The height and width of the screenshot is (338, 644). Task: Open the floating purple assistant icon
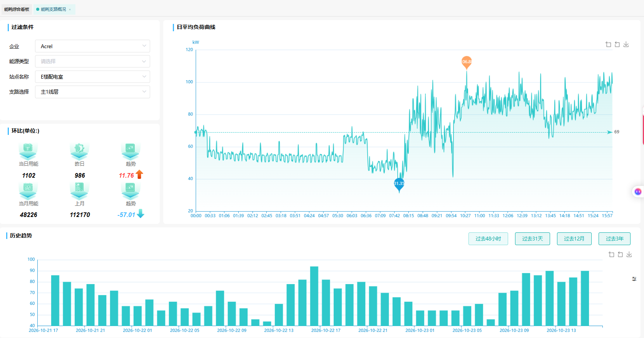click(638, 192)
